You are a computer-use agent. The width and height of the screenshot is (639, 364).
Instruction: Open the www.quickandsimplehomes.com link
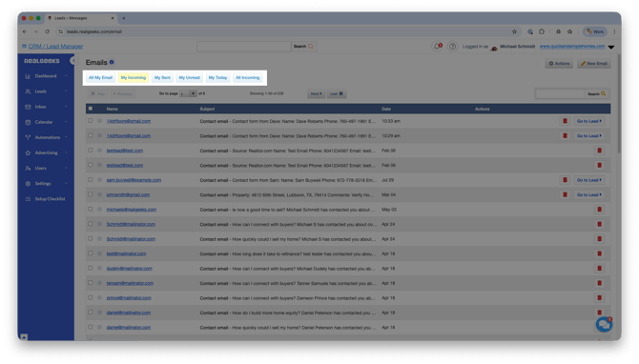point(572,47)
